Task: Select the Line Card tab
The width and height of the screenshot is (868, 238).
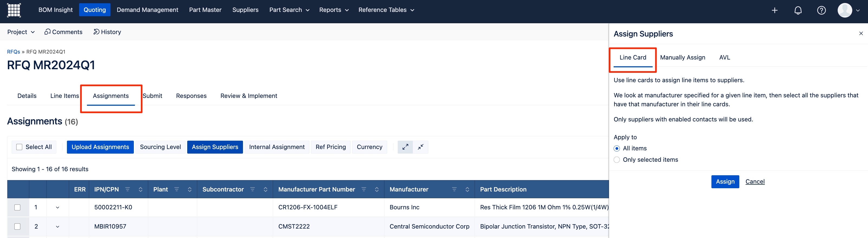Action: (633, 58)
